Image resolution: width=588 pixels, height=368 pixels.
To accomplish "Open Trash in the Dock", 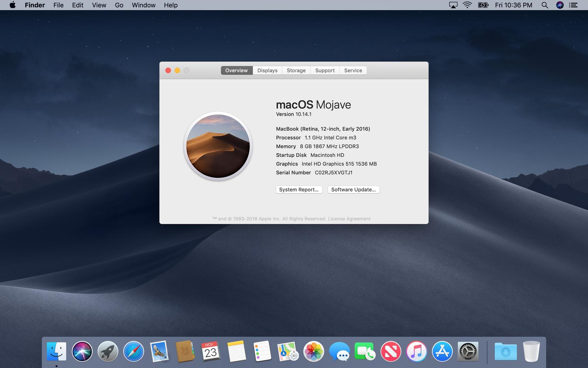I will (x=532, y=351).
